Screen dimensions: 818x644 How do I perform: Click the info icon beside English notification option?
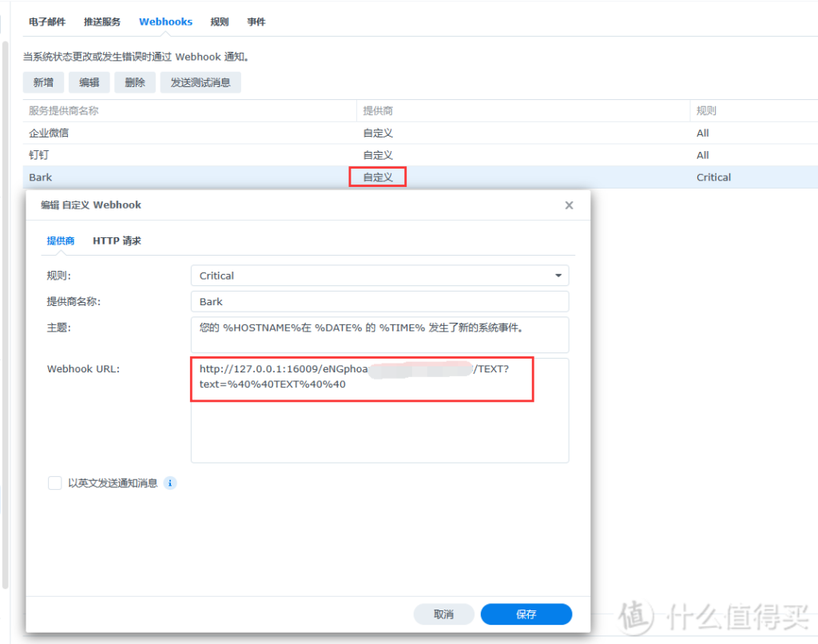[x=170, y=483]
